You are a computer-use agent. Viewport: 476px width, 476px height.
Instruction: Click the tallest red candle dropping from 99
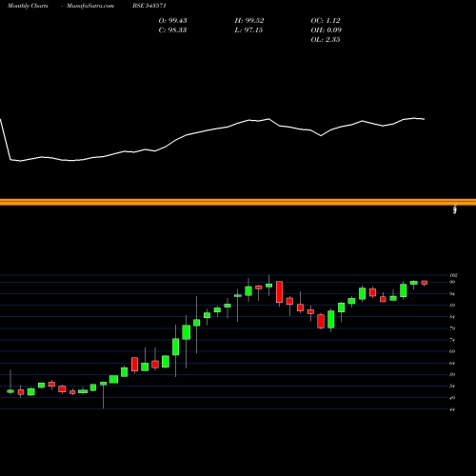click(x=279, y=292)
